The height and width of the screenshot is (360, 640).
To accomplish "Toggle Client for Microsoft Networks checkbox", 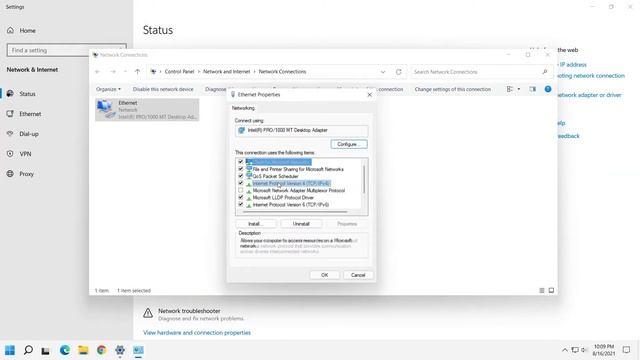I will [x=241, y=162].
